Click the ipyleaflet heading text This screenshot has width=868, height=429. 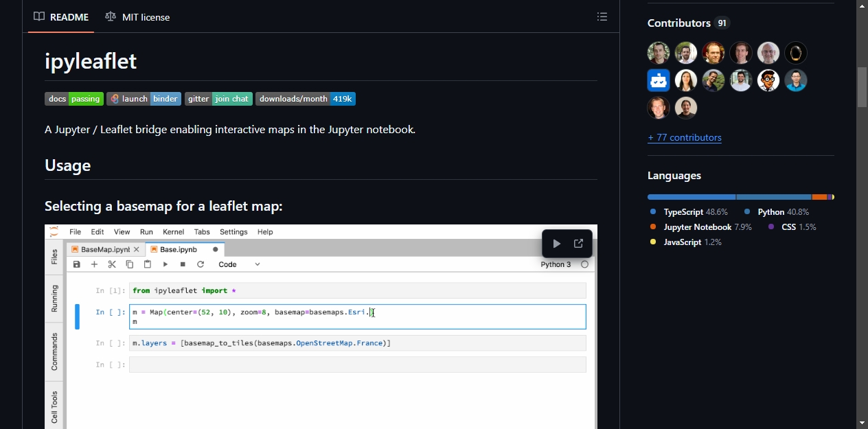point(91,61)
